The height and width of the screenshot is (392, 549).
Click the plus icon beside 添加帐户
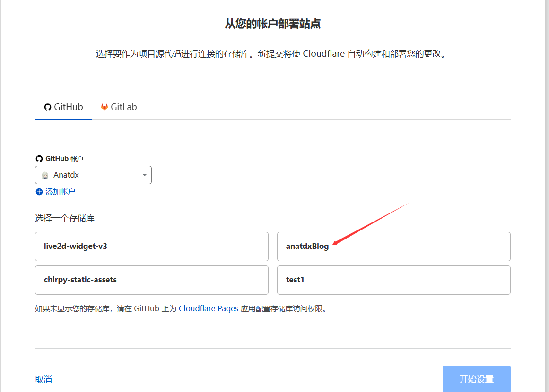(x=39, y=192)
